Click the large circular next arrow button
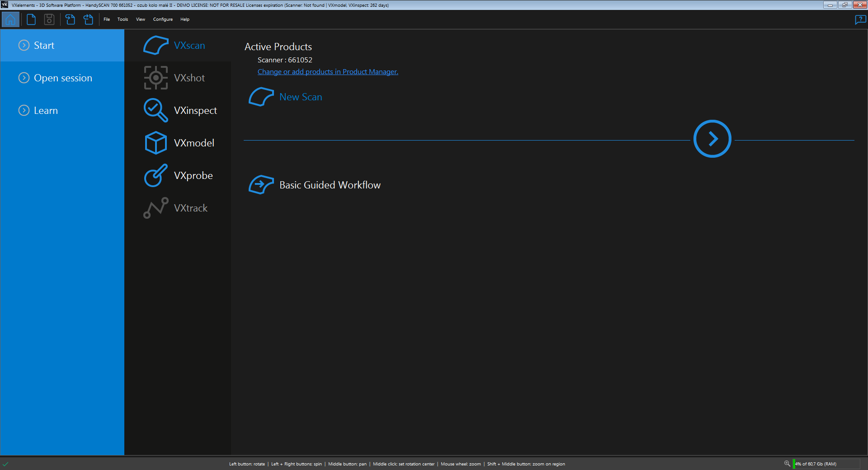This screenshot has height=470, width=868. pyautogui.click(x=712, y=139)
